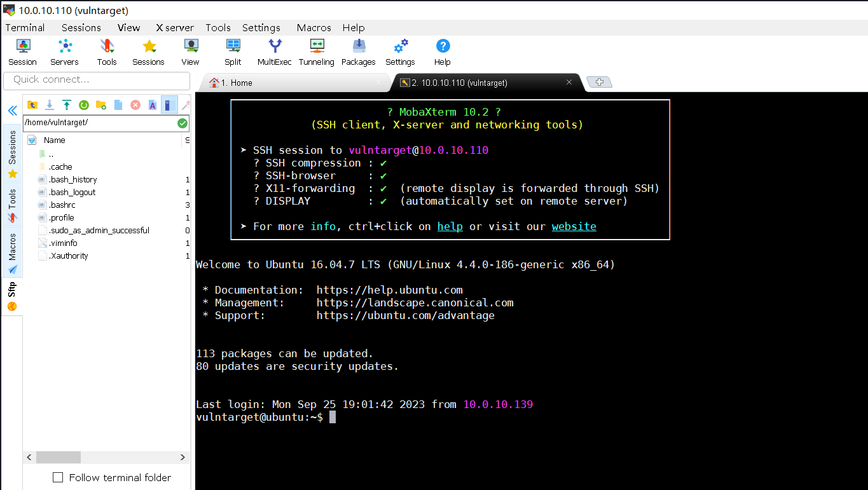Screen dimensions: 868x490
Task: Select the .sudo_as_admin_successful file
Action: [x=94, y=230]
